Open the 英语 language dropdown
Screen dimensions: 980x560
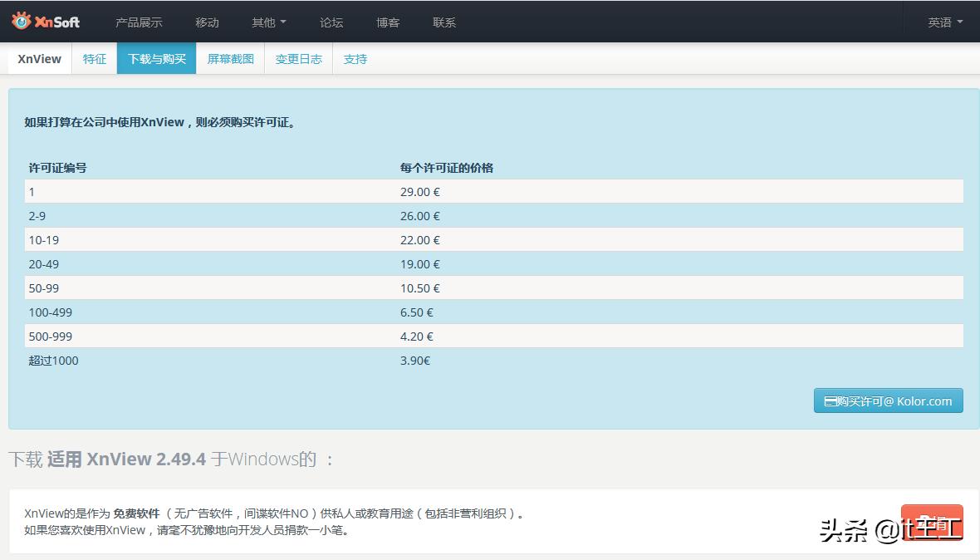943,22
